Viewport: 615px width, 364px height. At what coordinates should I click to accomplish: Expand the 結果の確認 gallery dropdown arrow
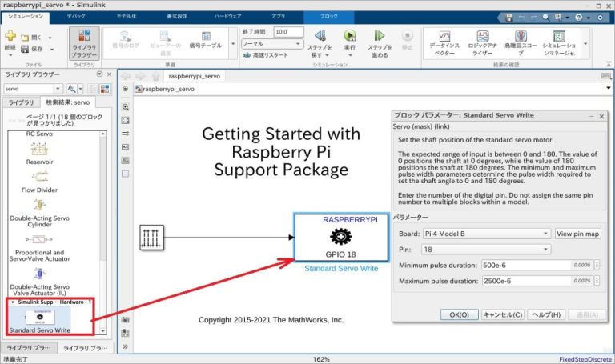point(585,43)
